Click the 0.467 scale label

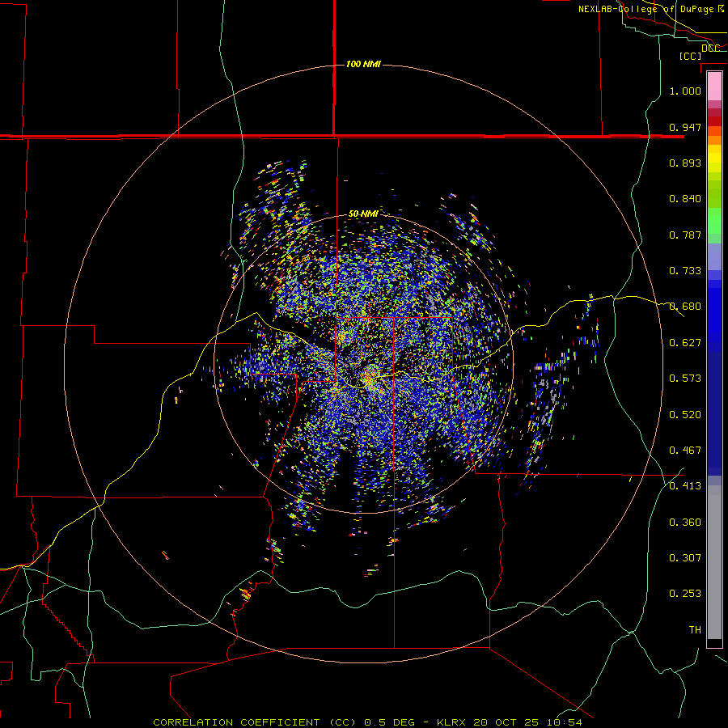tap(685, 451)
